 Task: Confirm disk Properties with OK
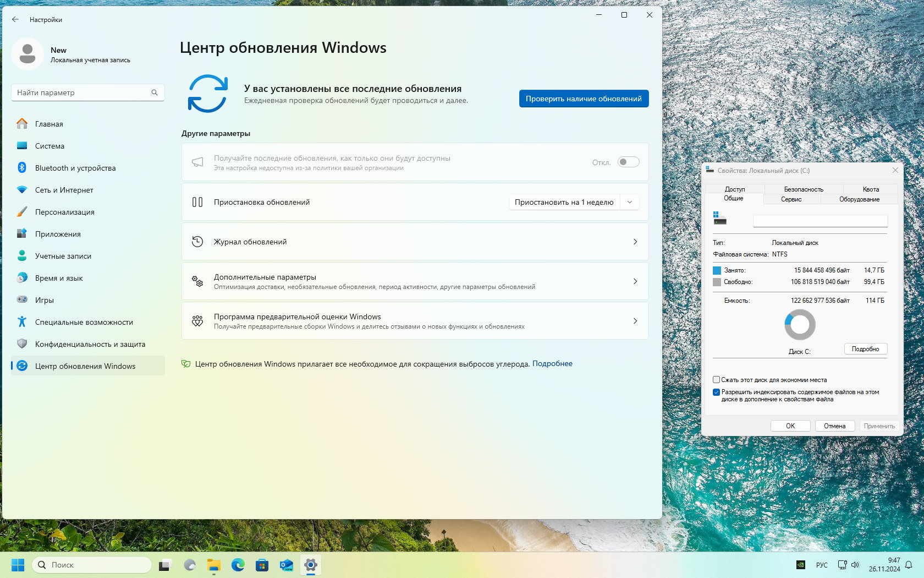point(790,426)
